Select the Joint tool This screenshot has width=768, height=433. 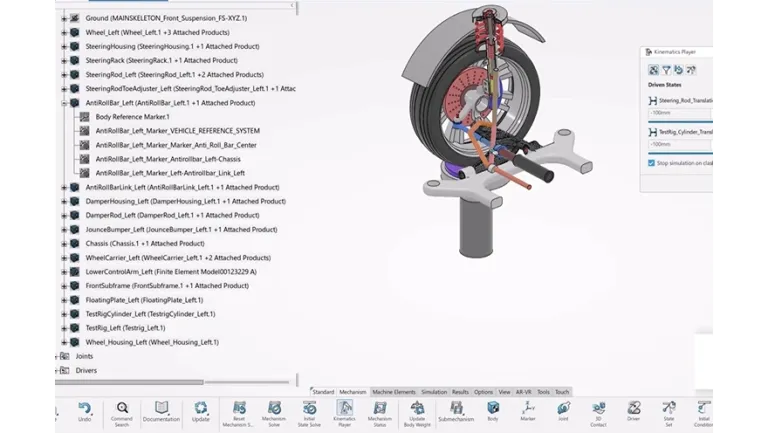(x=563, y=412)
